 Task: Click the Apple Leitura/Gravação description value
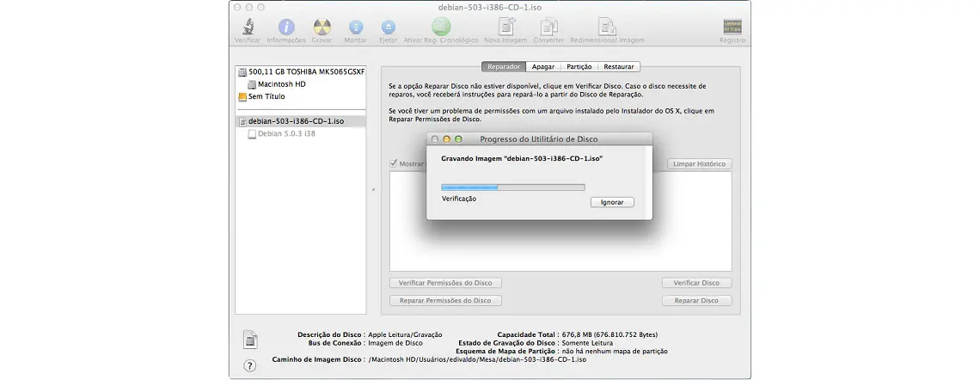405,334
